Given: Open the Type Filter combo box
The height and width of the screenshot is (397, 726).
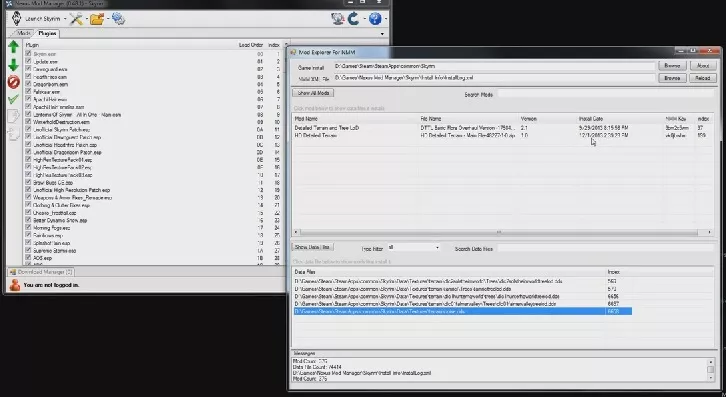Looking at the screenshot, I should point(413,247).
